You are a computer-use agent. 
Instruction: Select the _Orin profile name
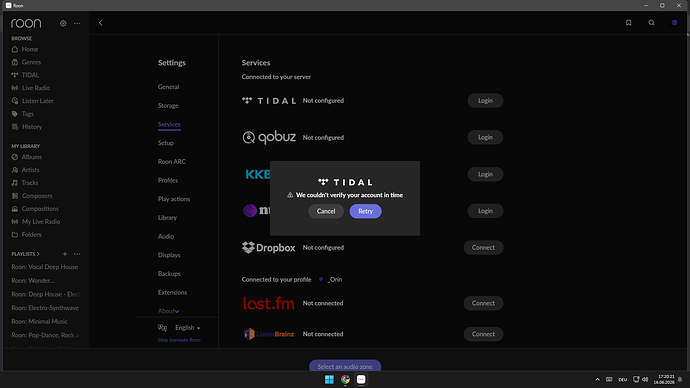(x=335, y=280)
